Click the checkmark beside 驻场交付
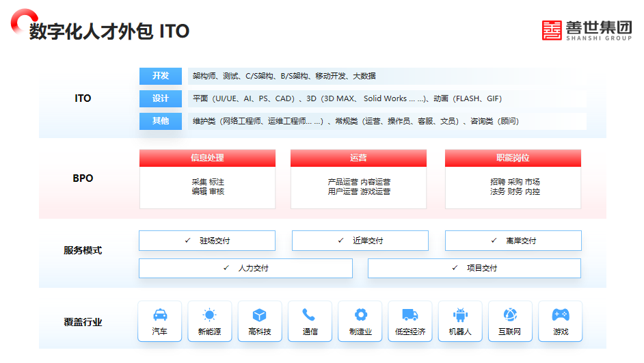 [188, 241]
